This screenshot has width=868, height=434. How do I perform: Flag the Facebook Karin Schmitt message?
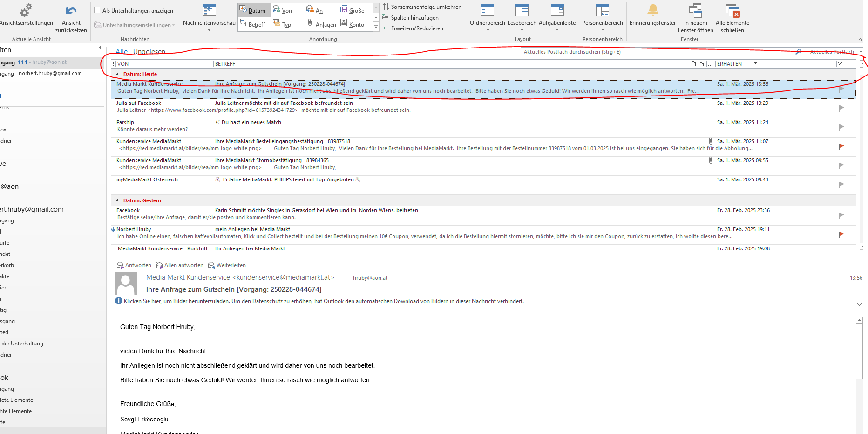point(841,215)
